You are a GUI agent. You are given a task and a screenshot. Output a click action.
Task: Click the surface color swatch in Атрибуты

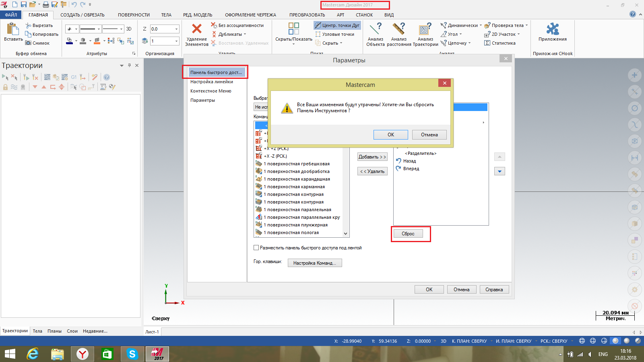97,41
